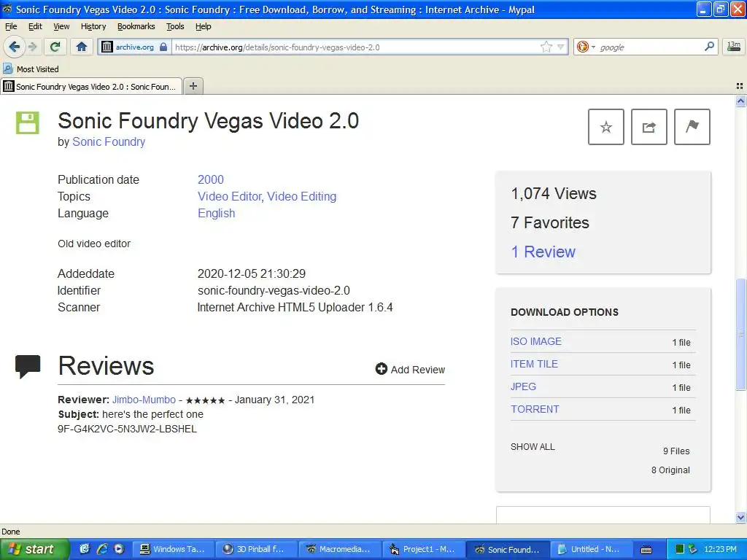Screen dimensions: 747x560
Task: Open the Most Visited bookmarks folder
Action: [31, 69]
